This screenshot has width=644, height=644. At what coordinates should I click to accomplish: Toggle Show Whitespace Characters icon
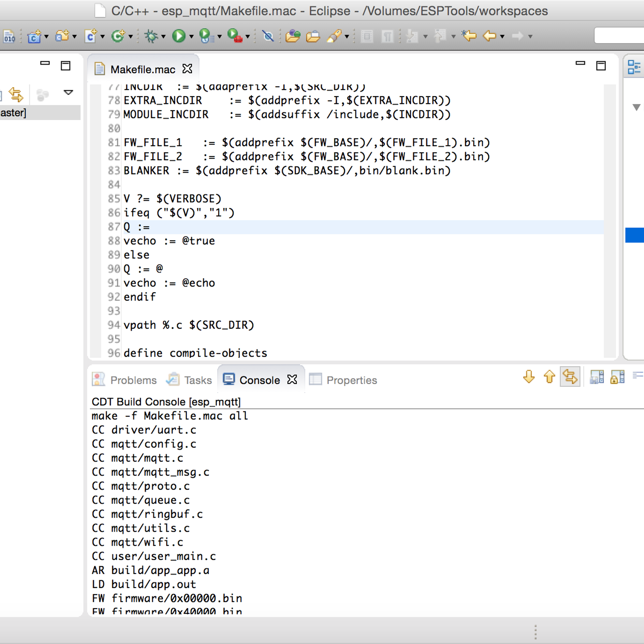pyautogui.click(x=387, y=37)
